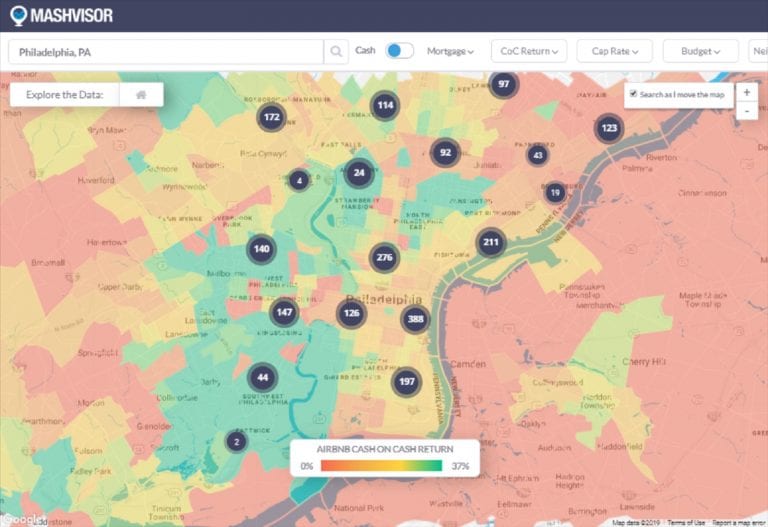Click the Philadelphia, PA search field

tap(165, 51)
